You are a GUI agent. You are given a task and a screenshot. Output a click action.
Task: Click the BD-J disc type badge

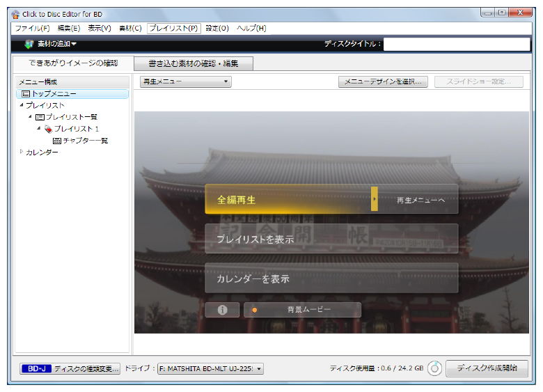coord(36,368)
